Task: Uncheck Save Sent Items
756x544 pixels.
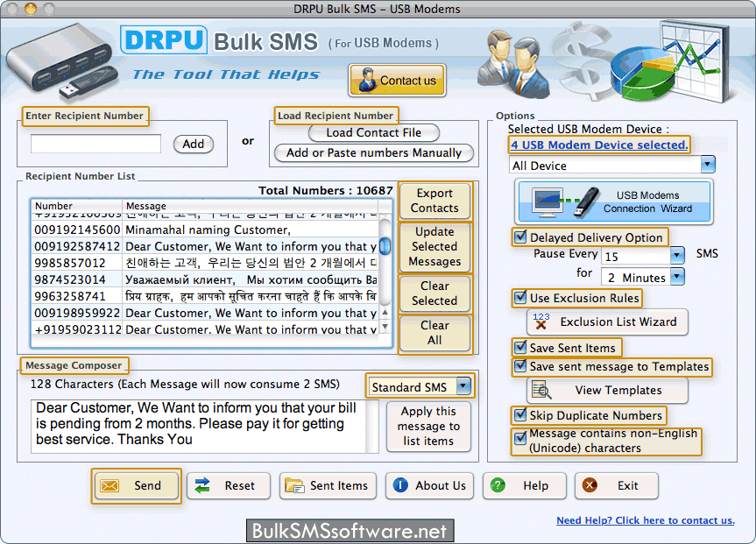Action: 520,347
